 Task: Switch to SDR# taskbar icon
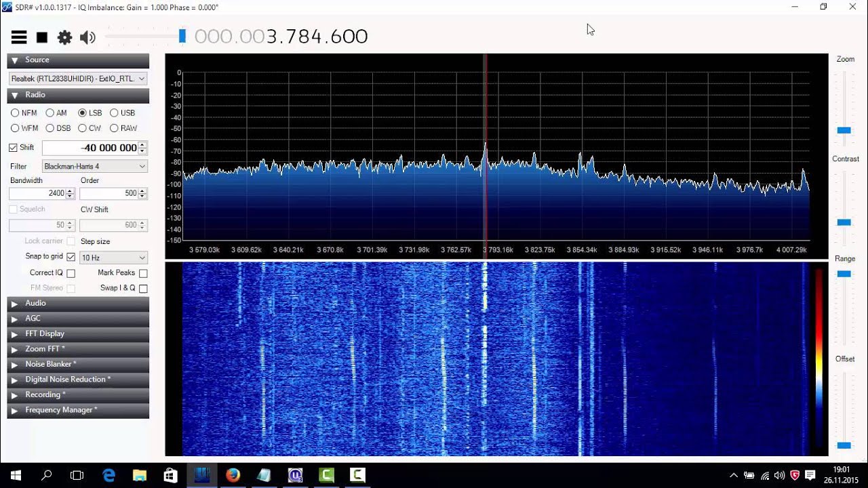[x=202, y=475]
